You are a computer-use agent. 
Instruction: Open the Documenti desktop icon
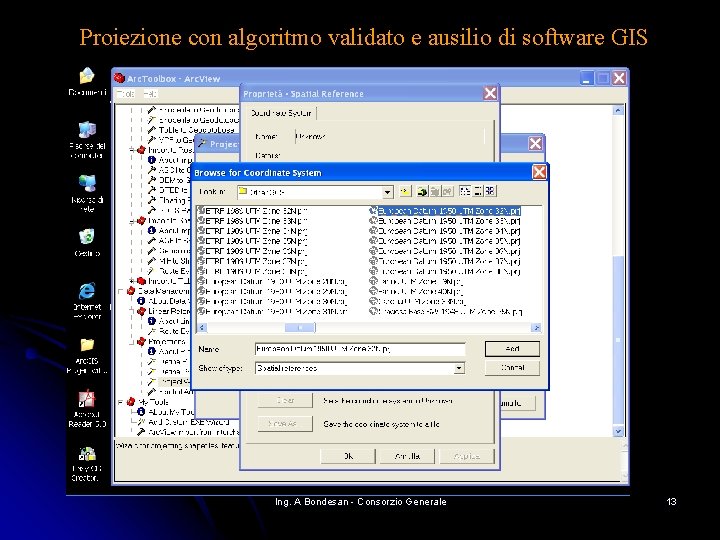[x=87, y=83]
